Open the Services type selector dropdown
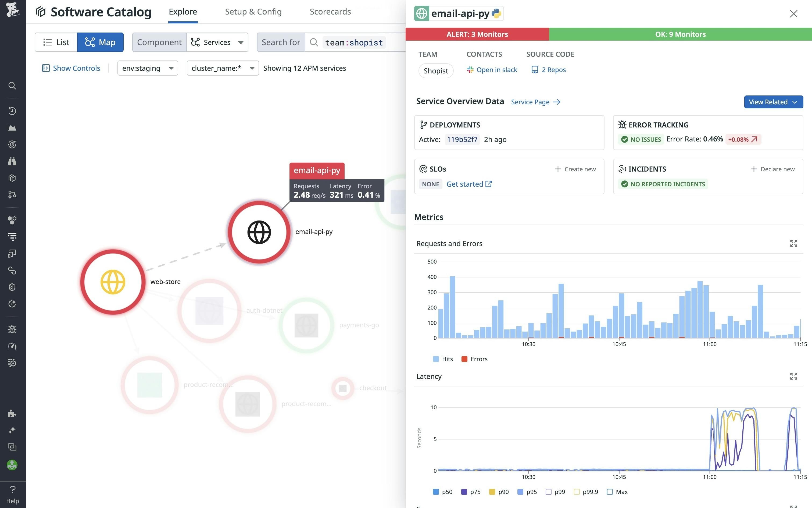 [x=217, y=42]
